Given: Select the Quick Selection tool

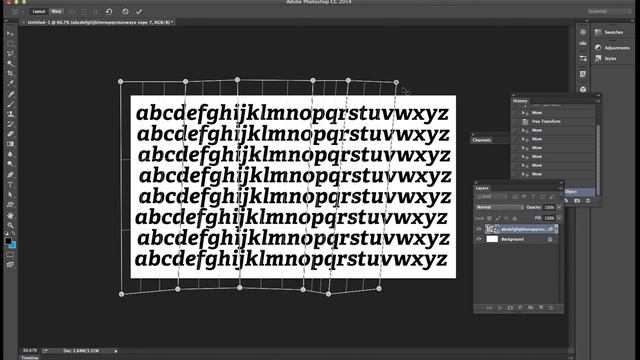Looking at the screenshot, I should (x=11, y=64).
